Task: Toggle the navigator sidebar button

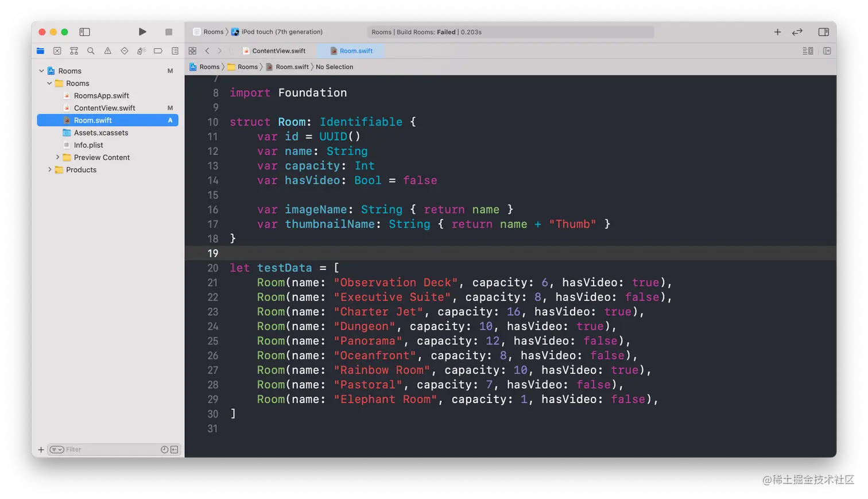Action: tap(84, 32)
